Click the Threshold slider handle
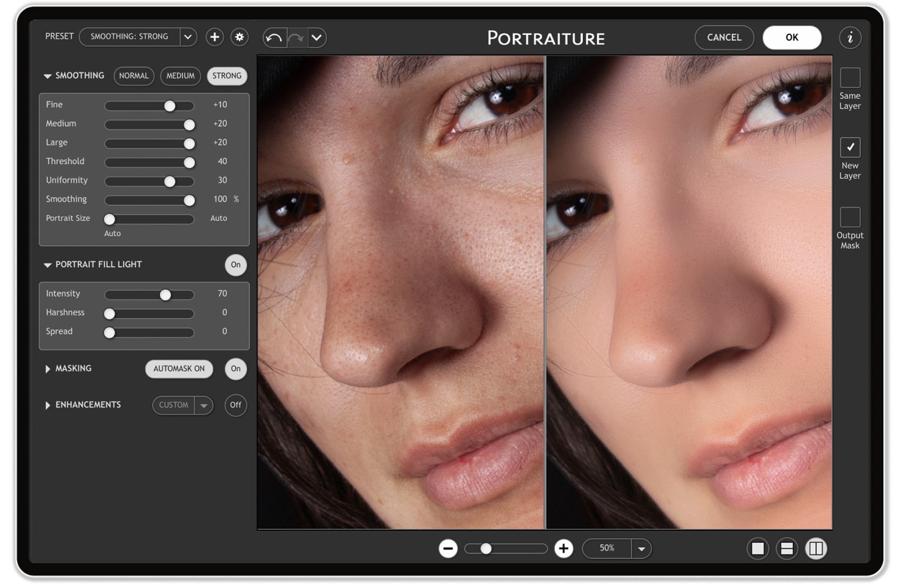Viewport: 908px width, 588px height. coord(189,163)
